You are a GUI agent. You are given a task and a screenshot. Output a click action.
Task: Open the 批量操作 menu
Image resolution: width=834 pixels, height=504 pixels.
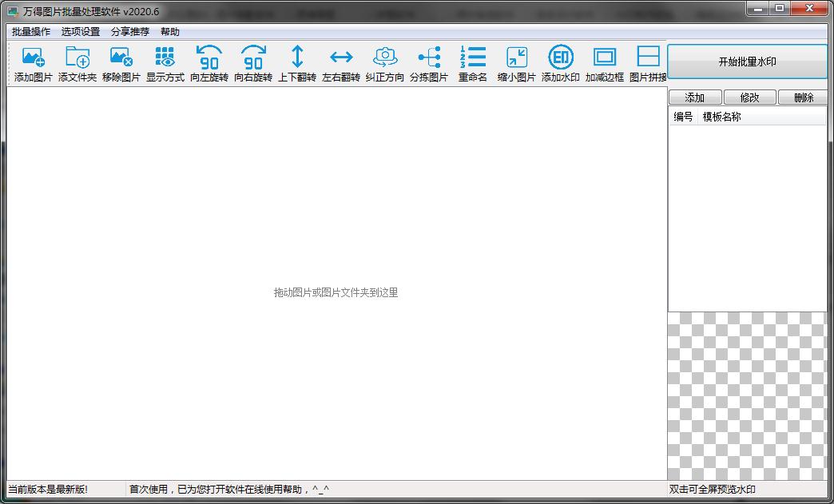(31, 31)
